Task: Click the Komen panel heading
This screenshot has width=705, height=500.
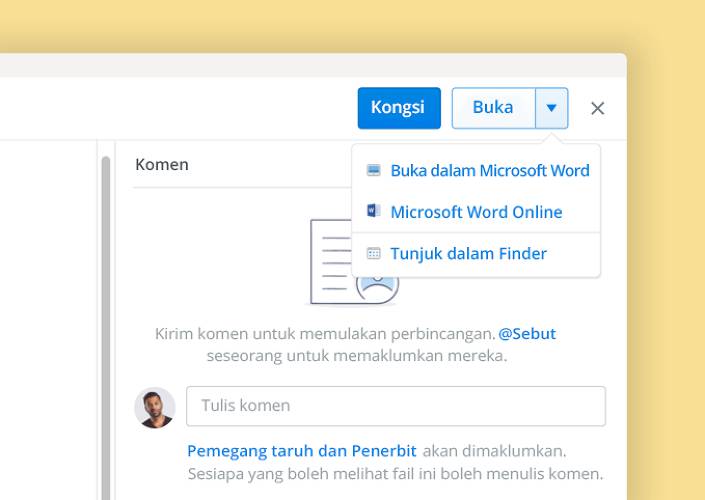Action: click(162, 165)
